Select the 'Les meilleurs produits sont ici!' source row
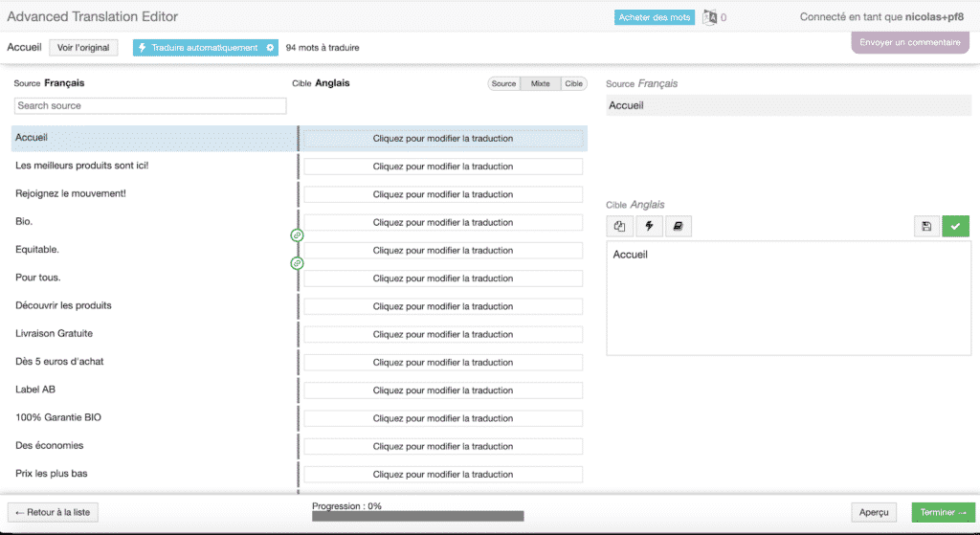 pyautogui.click(x=82, y=166)
